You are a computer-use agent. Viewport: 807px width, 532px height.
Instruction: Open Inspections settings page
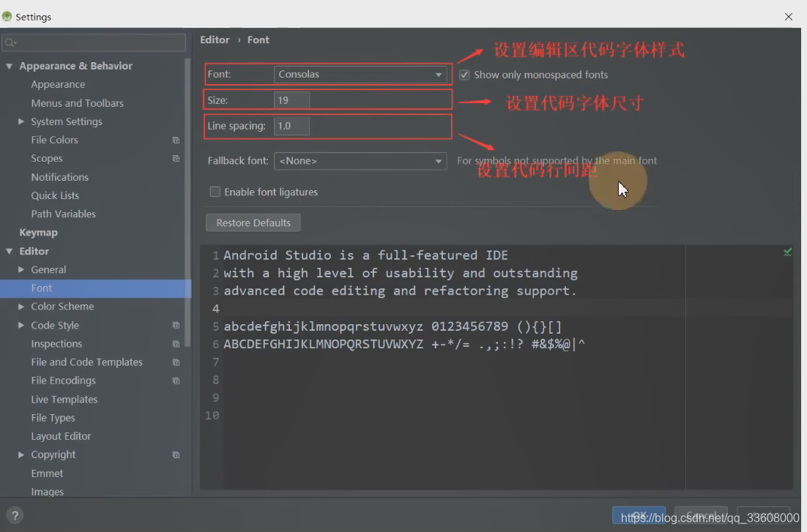click(56, 344)
